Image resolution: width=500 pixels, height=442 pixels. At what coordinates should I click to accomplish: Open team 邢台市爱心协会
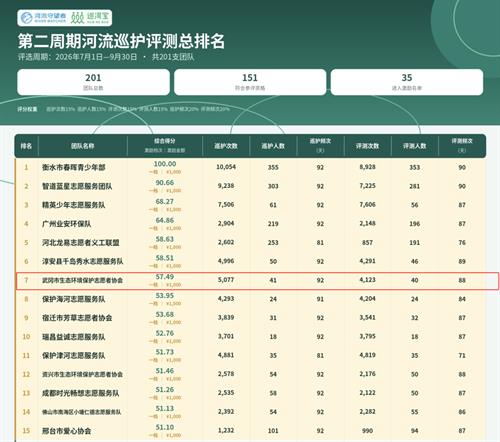[67, 431]
